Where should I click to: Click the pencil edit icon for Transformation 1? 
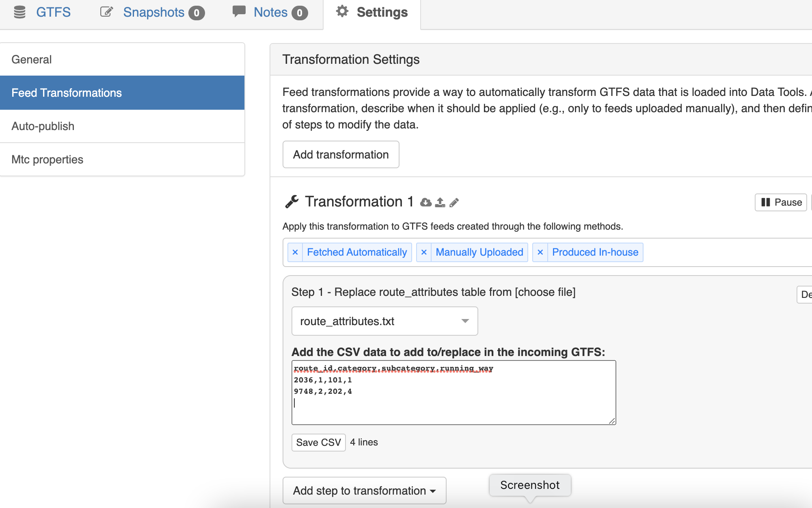point(454,202)
